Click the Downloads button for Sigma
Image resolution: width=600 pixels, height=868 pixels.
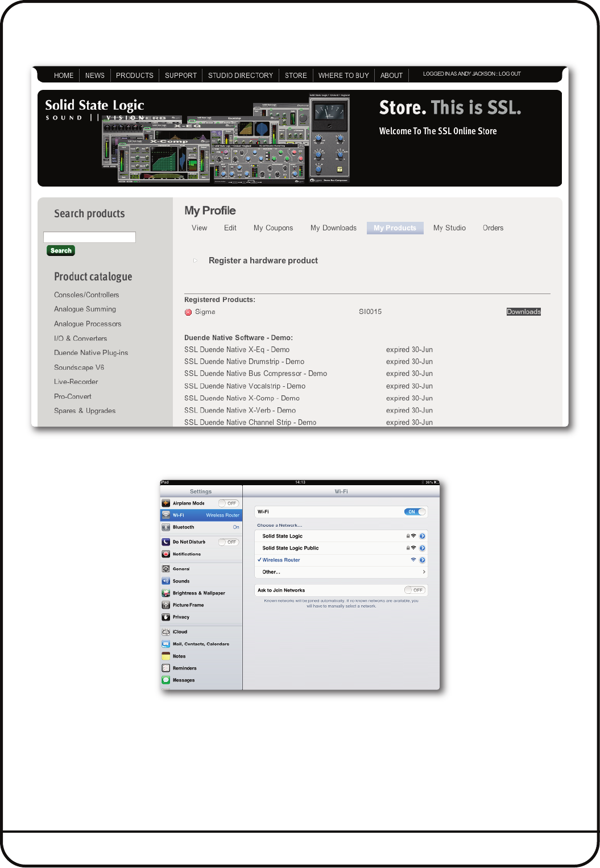(x=524, y=312)
